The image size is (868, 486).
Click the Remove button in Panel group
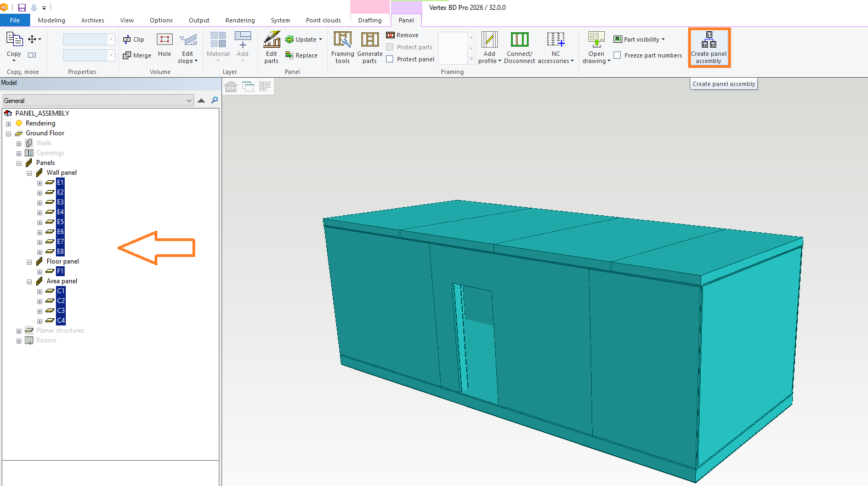tap(402, 35)
